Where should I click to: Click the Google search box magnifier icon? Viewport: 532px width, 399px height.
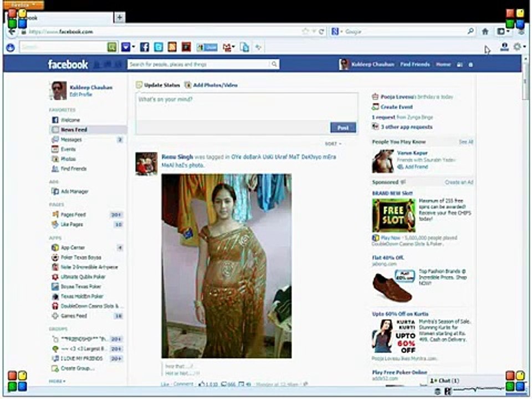pos(470,31)
